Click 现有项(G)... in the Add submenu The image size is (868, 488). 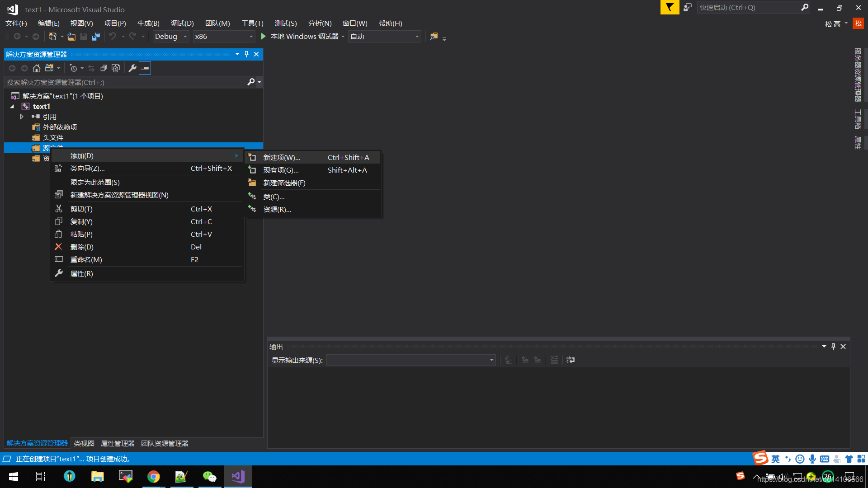[281, 170]
